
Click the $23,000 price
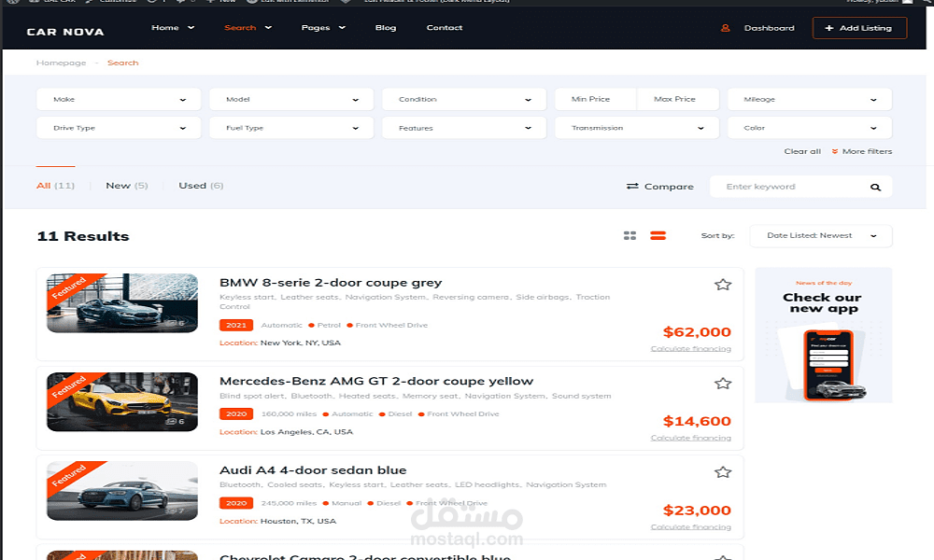(x=697, y=511)
